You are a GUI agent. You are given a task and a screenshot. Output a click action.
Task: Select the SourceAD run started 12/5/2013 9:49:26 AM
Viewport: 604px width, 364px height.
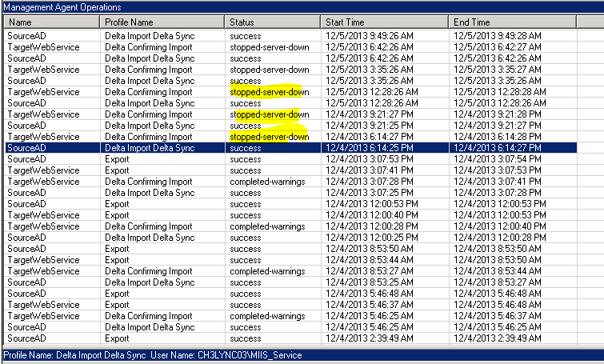coord(290,36)
